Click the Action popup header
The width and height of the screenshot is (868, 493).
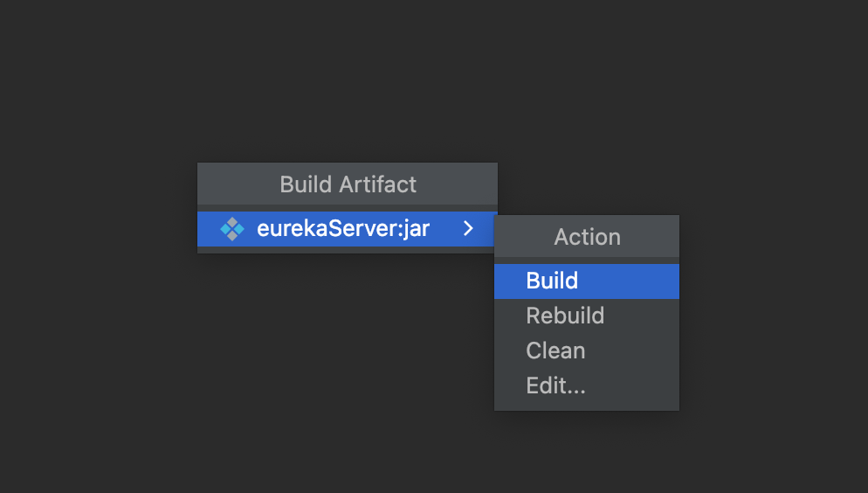(x=587, y=237)
